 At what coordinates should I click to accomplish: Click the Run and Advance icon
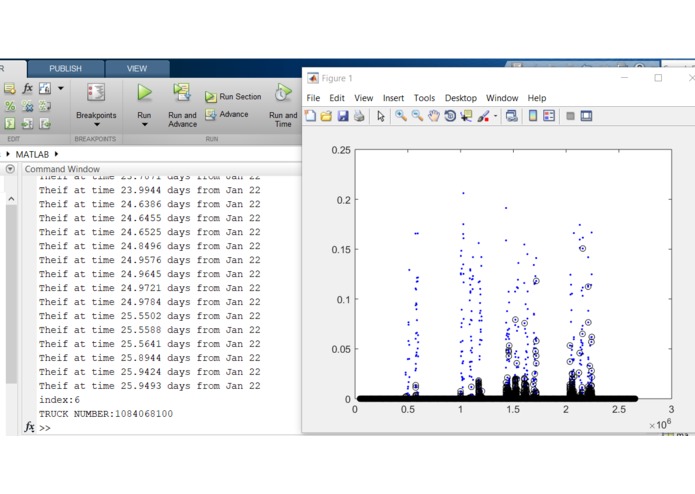pos(182,92)
